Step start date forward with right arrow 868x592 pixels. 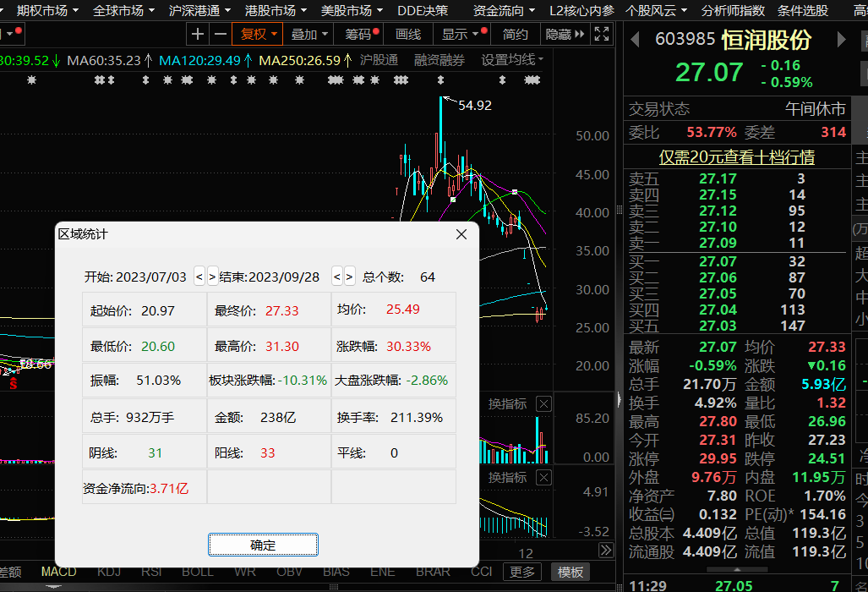pyautogui.click(x=212, y=277)
